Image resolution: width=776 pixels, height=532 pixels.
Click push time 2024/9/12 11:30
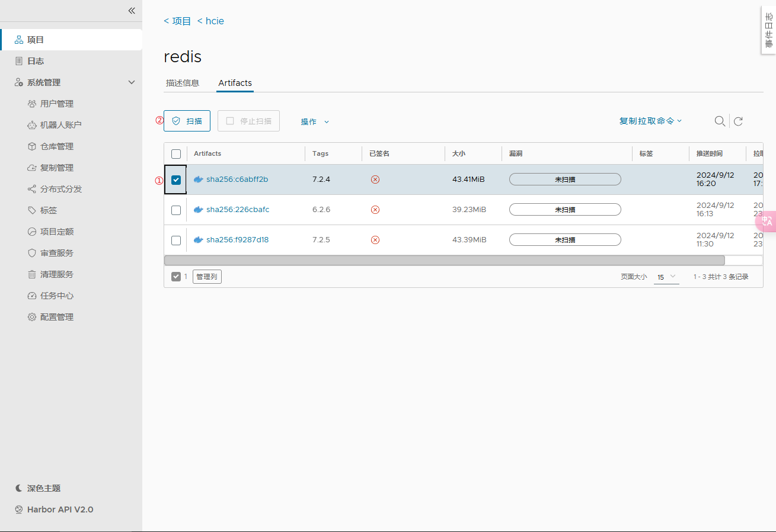(716, 240)
